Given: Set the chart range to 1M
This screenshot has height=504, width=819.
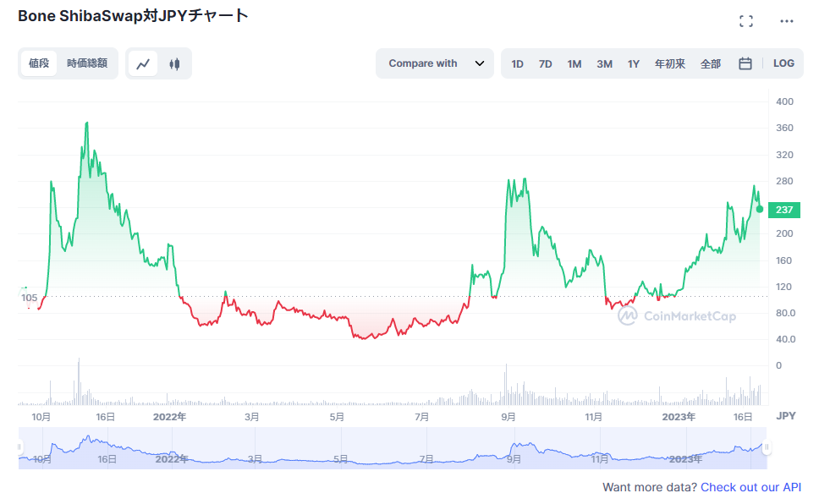Looking at the screenshot, I should click(x=574, y=63).
